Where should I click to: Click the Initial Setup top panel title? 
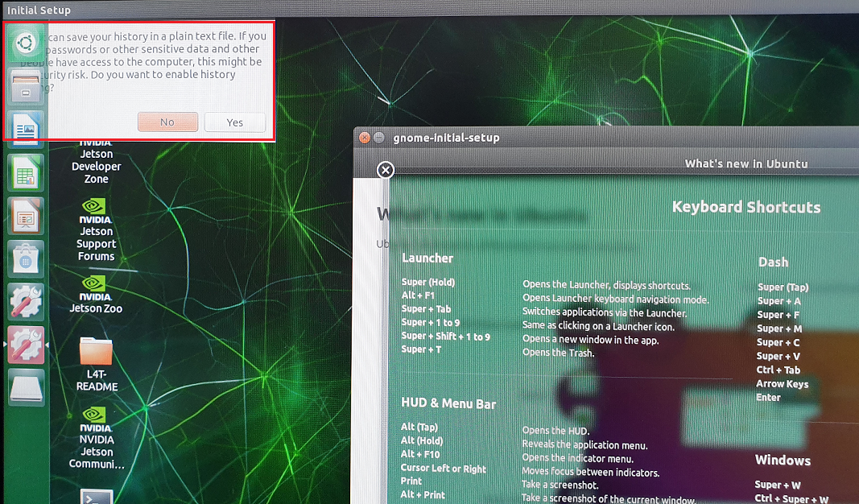(x=39, y=10)
